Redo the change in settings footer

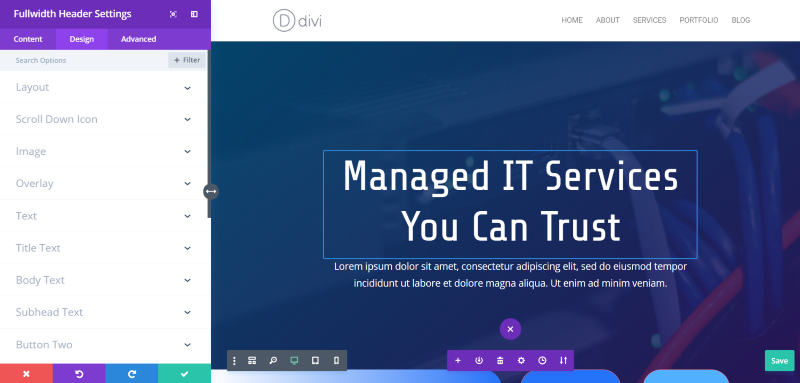coord(132,374)
